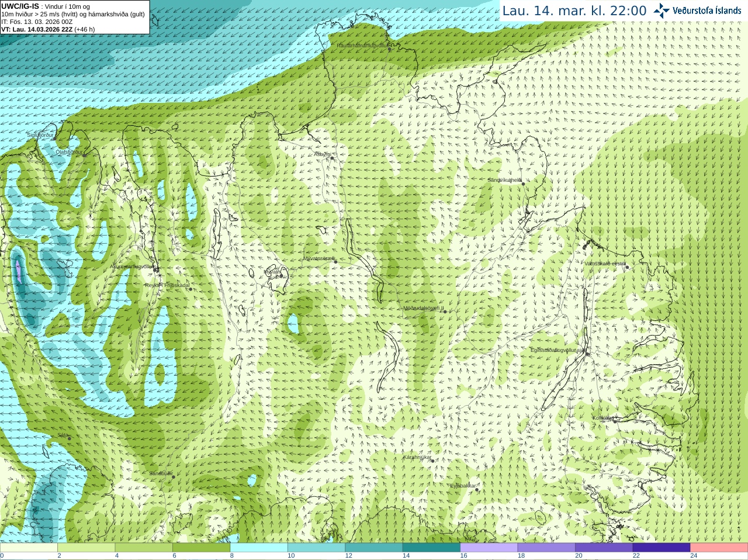
Task: Click the Siglufjörður station label
Action: pos(40,135)
